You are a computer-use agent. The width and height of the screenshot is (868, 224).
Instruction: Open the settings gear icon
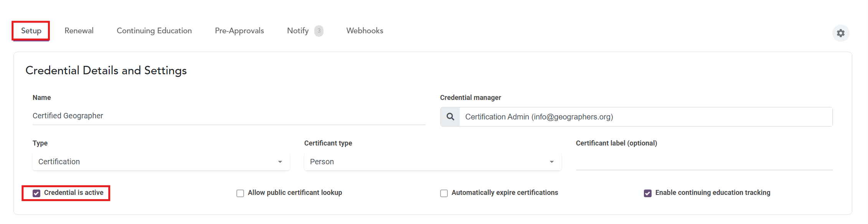[840, 33]
